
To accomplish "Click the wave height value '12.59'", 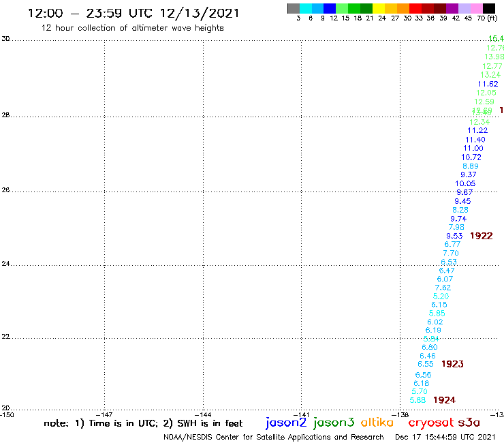I will (x=484, y=102).
